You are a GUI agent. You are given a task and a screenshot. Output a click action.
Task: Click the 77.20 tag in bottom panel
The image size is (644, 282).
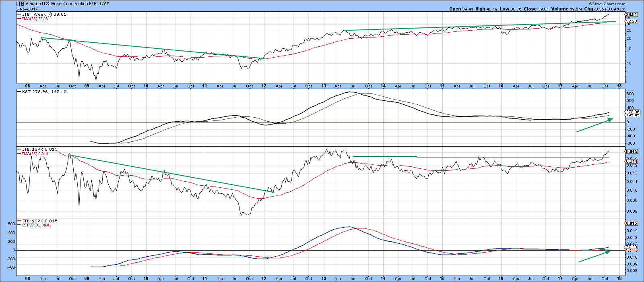tap(630, 246)
